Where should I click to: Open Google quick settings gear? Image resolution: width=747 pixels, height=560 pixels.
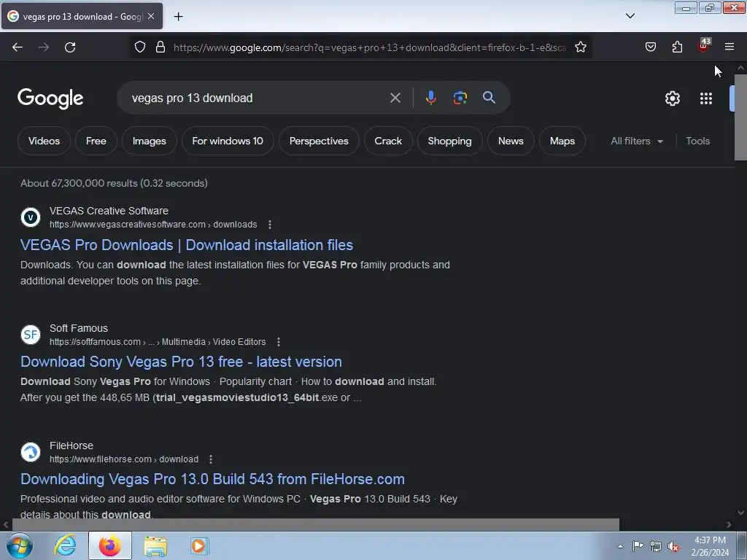(x=672, y=98)
